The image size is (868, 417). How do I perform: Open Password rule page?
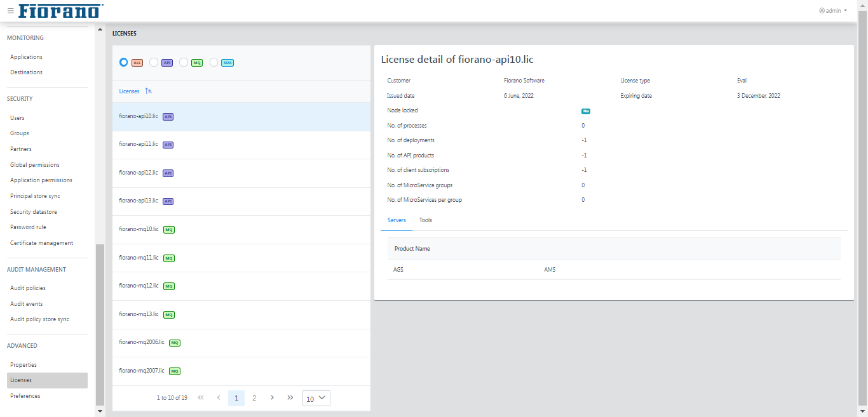[28, 227]
